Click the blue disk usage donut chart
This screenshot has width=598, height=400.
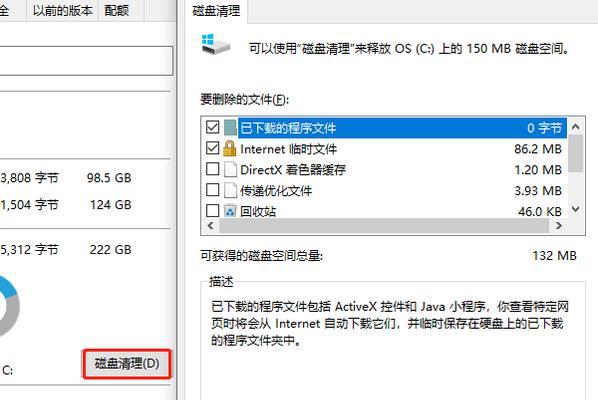[8, 305]
